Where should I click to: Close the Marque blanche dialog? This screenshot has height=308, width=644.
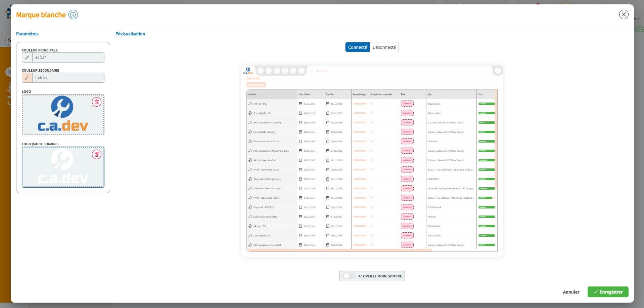pos(624,14)
